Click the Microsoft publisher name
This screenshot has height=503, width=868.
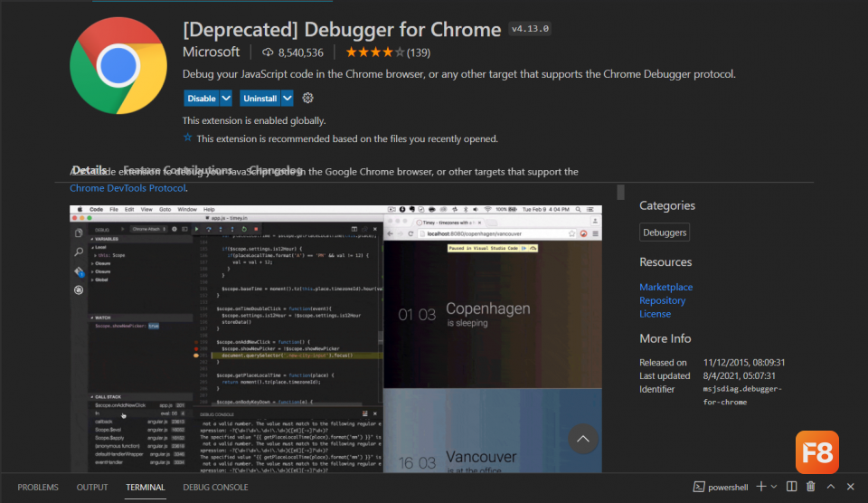[211, 52]
